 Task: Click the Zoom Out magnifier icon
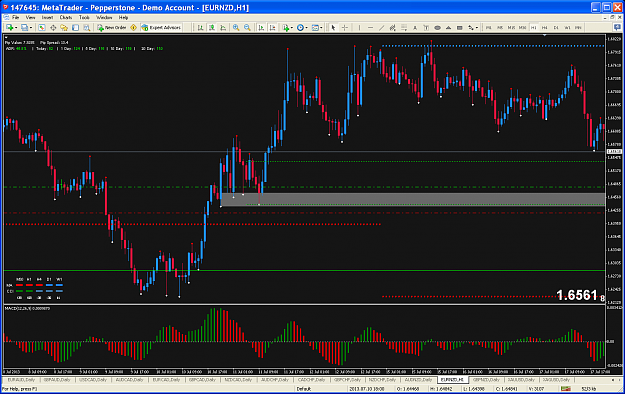[x=247, y=28]
